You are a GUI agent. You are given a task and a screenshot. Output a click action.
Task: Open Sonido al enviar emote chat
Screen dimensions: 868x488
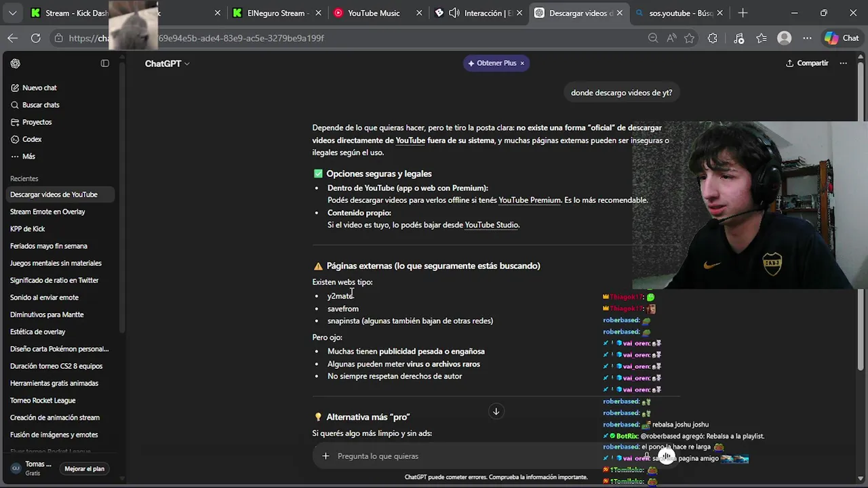(58, 298)
